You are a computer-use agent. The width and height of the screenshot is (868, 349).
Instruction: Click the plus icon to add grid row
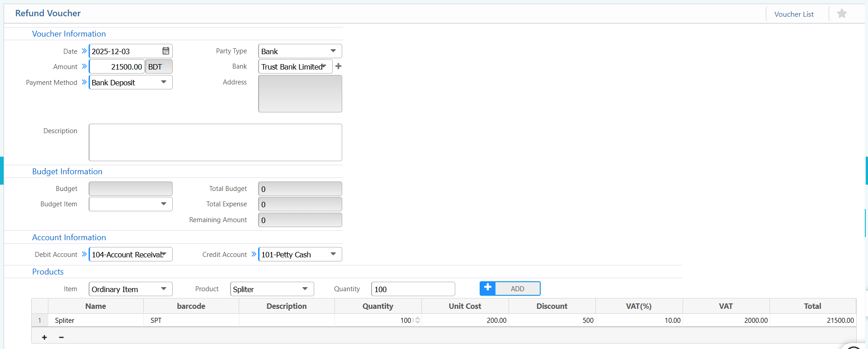pos(44,337)
